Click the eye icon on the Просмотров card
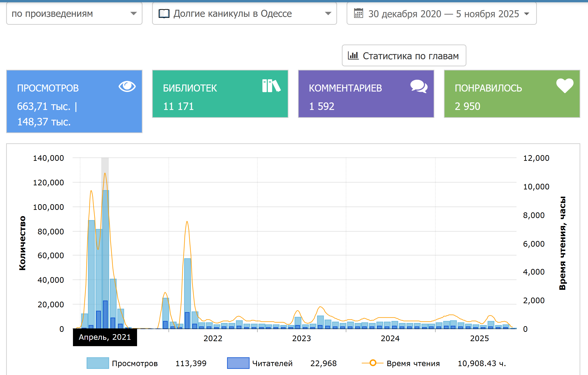Viewport: 588px width, 375px height. click(127, 86)
